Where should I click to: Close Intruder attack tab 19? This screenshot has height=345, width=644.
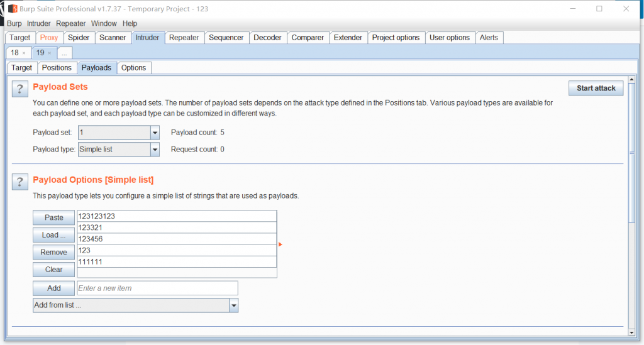[50, 53]
